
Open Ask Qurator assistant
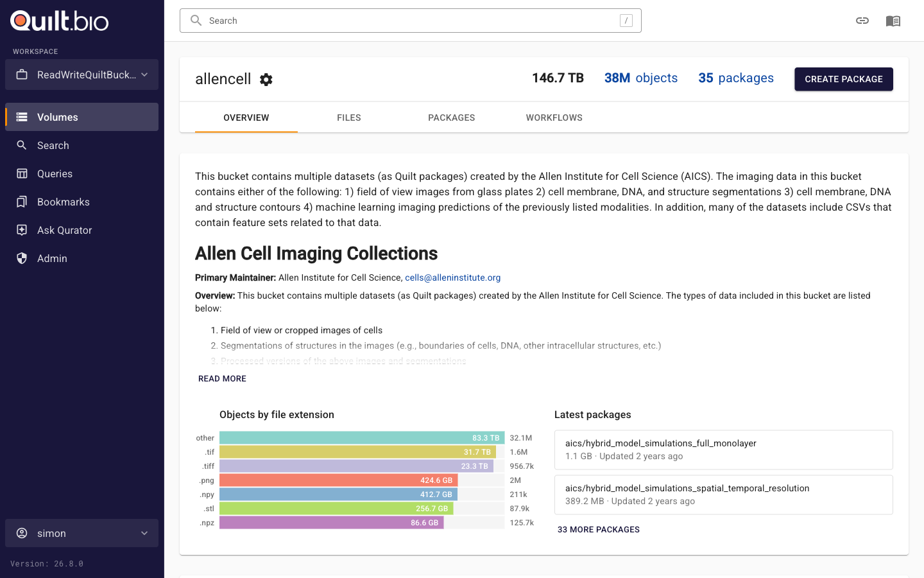click(x=81, y=230)
